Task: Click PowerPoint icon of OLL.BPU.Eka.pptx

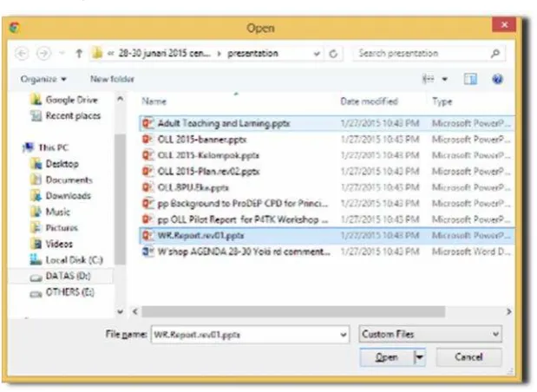Action: click(148, 187)
